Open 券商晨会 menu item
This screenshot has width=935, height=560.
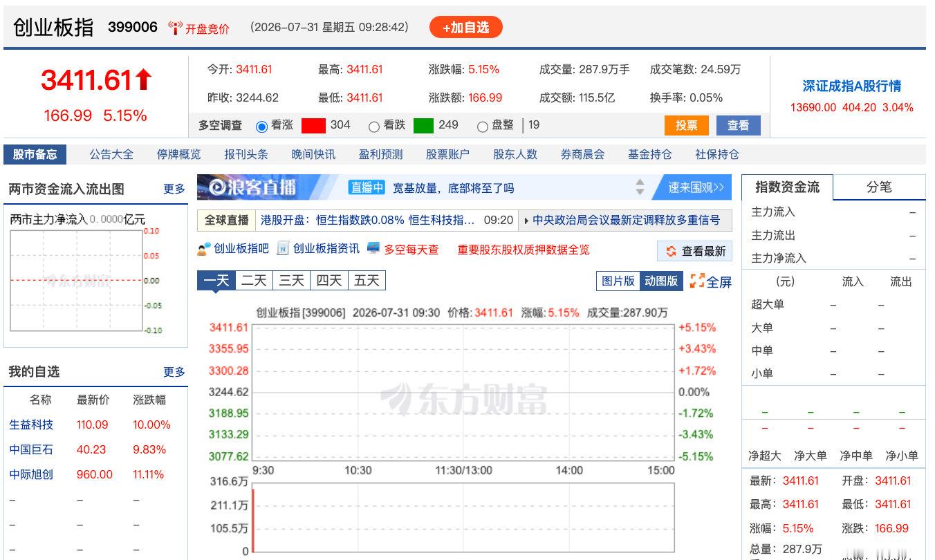tap(582, 154)
